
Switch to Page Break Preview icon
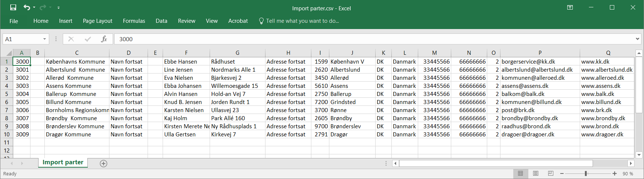point(550,173)
